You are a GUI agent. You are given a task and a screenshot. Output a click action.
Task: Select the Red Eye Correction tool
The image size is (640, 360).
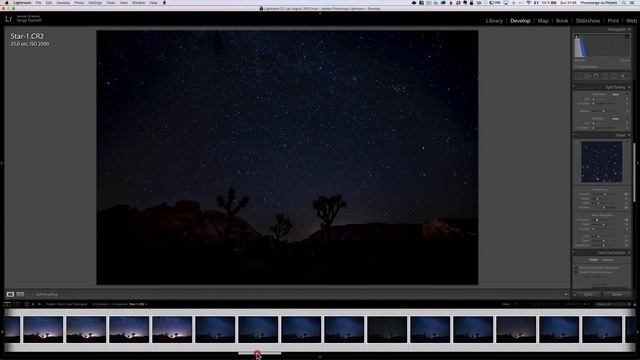click(x=596, y=76)
